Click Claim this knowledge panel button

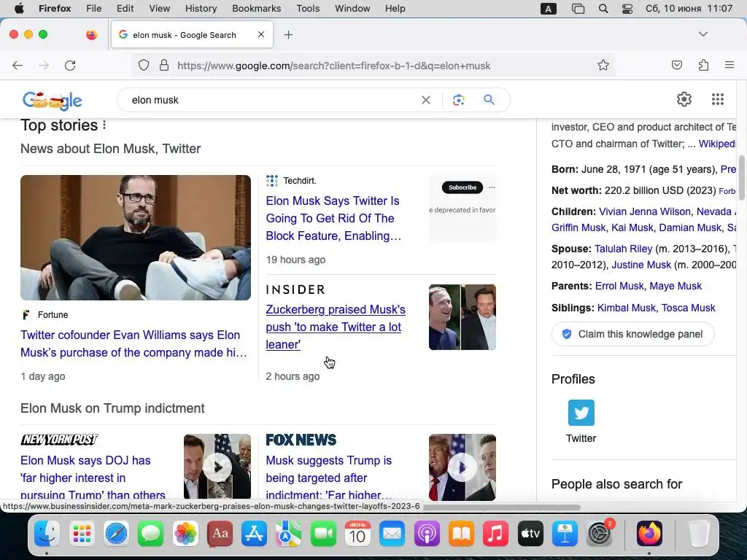[633, 334]
